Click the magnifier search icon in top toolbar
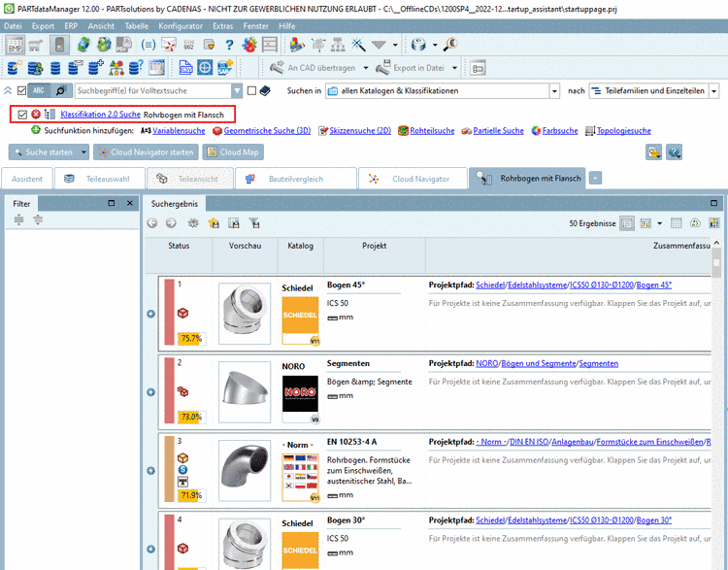 point(450,45)
